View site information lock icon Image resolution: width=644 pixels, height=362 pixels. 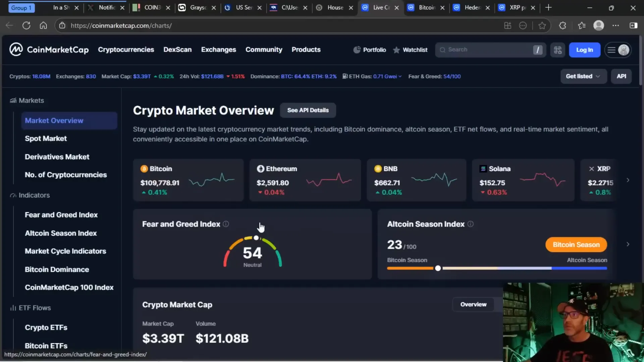click(62, 25)
